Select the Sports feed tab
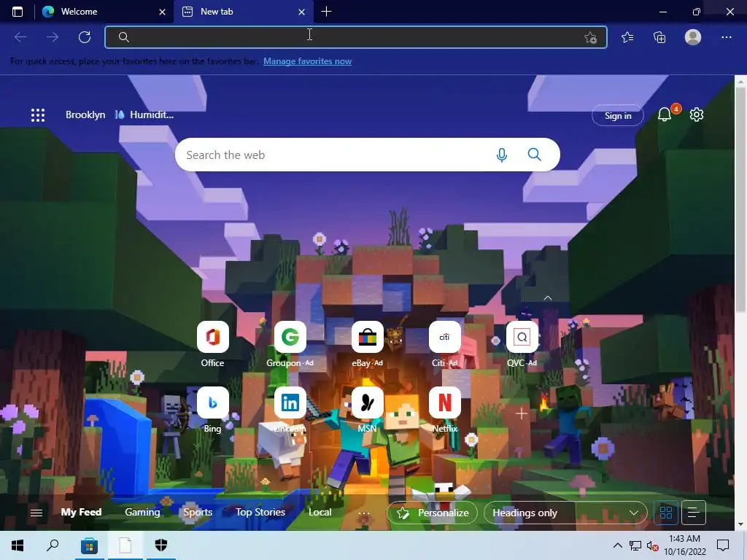This screenshot has height=560, width=747. click(198, 513)
